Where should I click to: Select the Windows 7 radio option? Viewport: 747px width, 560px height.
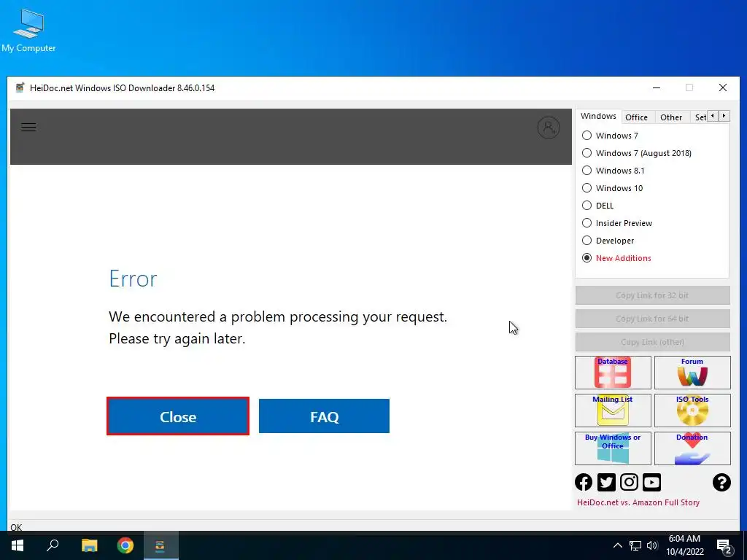coord(611,136)
